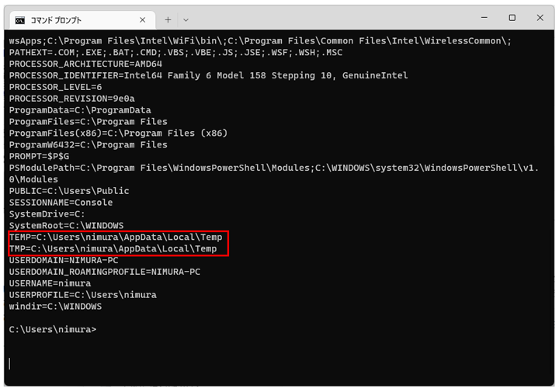
Task: Click the USERPROFILE=C:\Users\nimura line
Action: click(x=83, y=295)
